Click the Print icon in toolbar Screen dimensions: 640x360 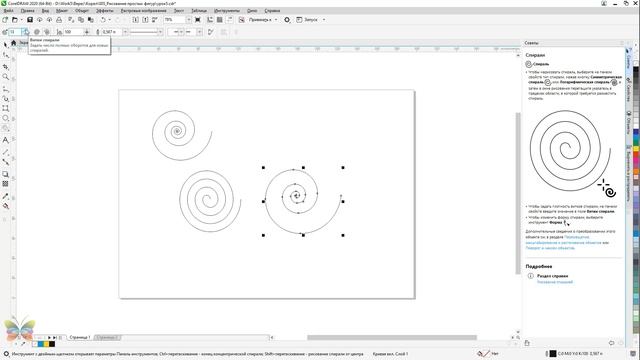(x=59, y=20)
